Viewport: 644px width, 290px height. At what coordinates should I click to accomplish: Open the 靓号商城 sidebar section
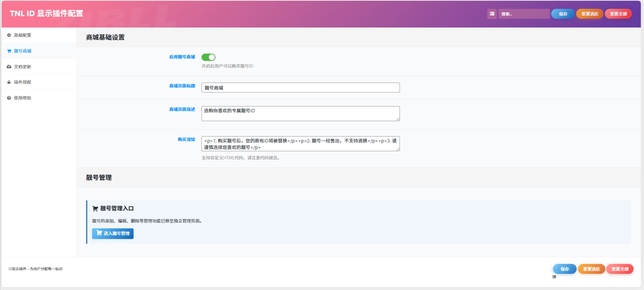pyautogui.click(x=22, y=51)
